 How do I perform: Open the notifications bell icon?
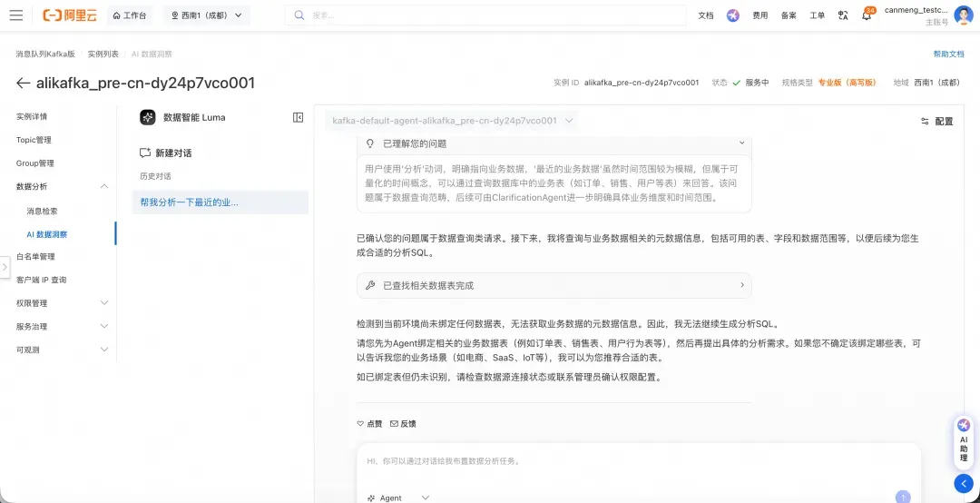pyautogui.click(x=867, y=15)
